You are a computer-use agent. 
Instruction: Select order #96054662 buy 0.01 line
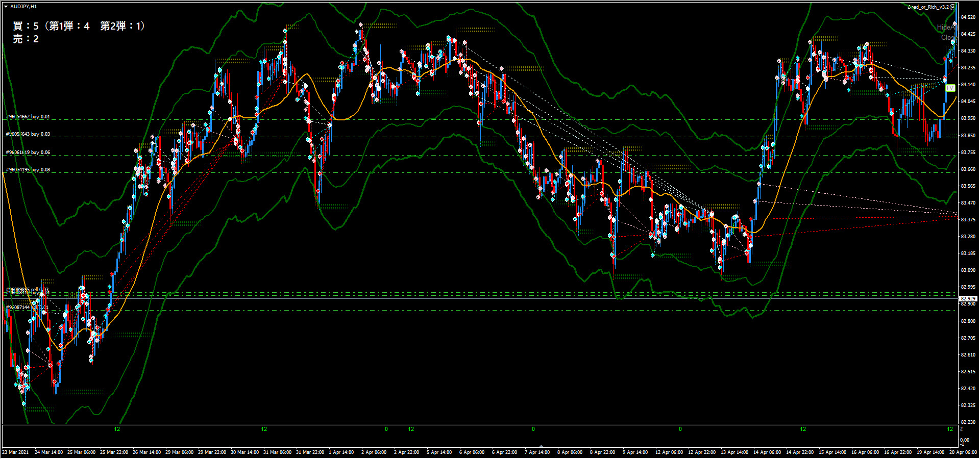[28, 117]
